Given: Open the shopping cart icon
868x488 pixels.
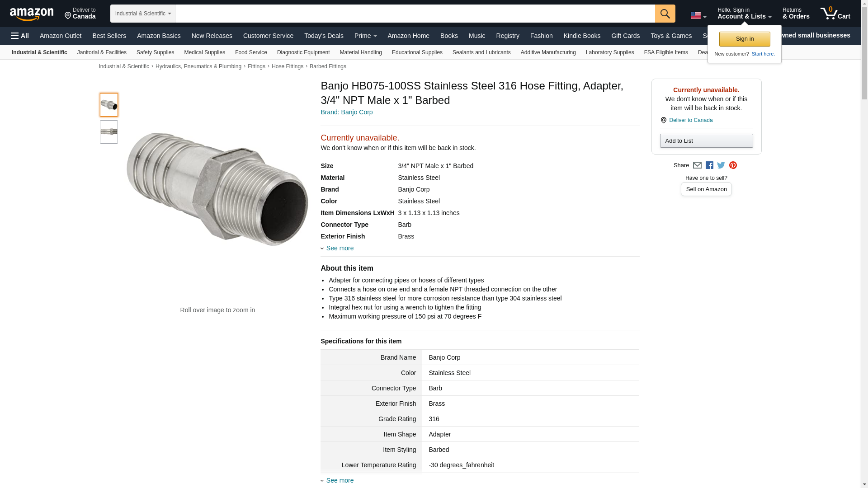Looking at the screenshot, I should click(x=835, y=14).
